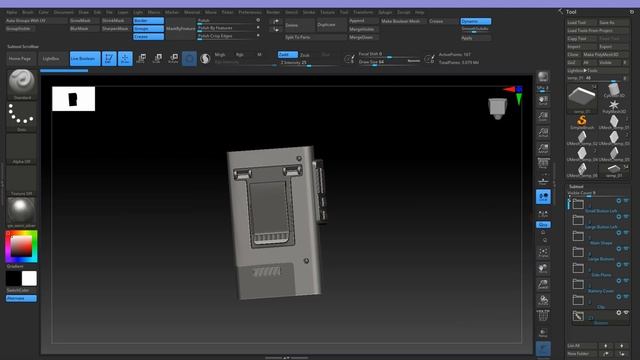
Task: Select the Scale transform icon in top shelf
Action: point(157,59)
